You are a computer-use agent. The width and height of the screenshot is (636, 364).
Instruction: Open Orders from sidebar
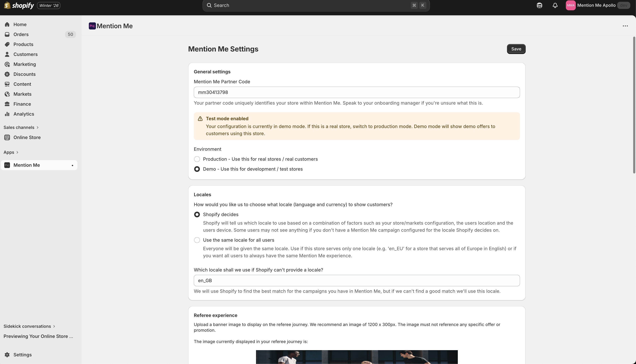(21, 34)
